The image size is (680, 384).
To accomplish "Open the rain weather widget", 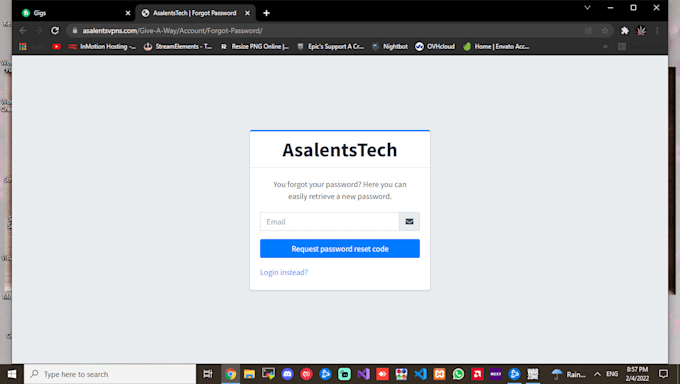I will (569, 374).
